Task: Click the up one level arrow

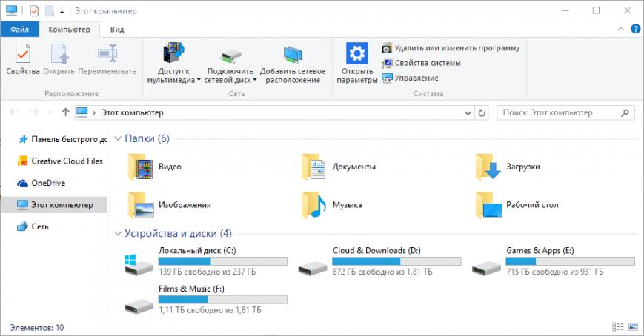Action: (x=65, y=112)
